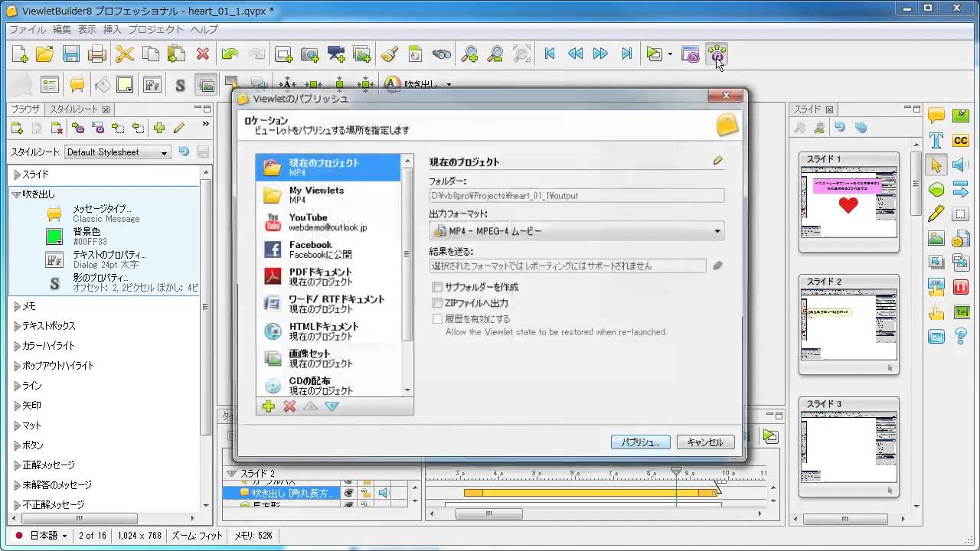Toggle eye visibility for 吹き出し timeline row
Screen dimensions: 980x551
pos(348,494)
